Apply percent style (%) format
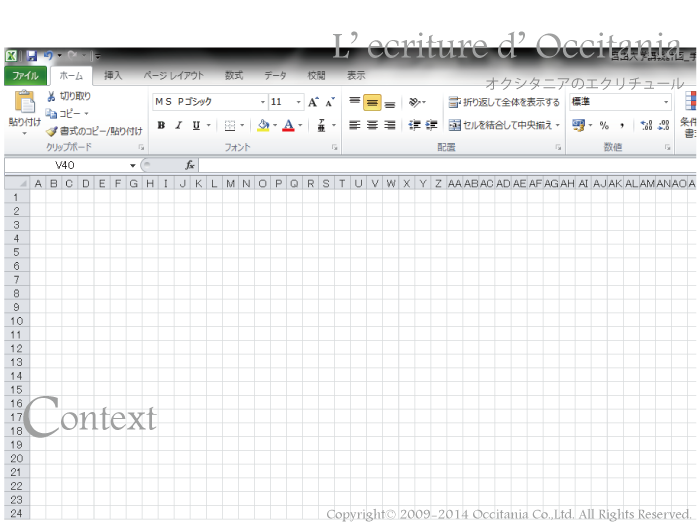This screenshot has height=531, width=700. tap(604, 125)
